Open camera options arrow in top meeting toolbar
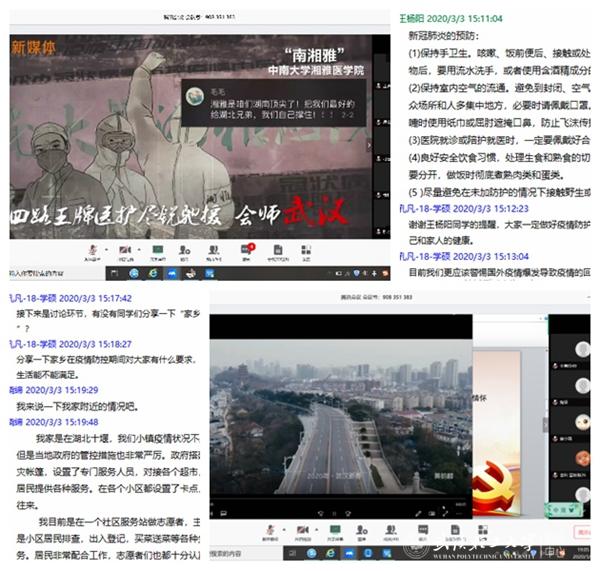The height and width of the screenshot is (571, 600). tap(139, 250)
